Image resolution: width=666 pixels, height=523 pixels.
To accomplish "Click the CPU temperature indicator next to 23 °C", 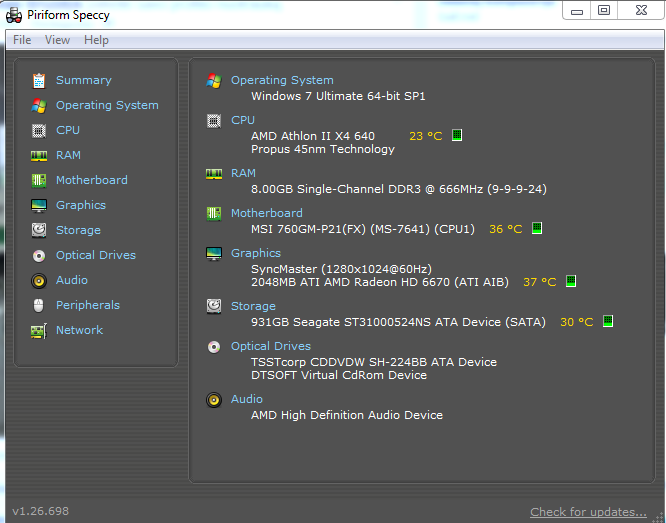I will 457,135.
